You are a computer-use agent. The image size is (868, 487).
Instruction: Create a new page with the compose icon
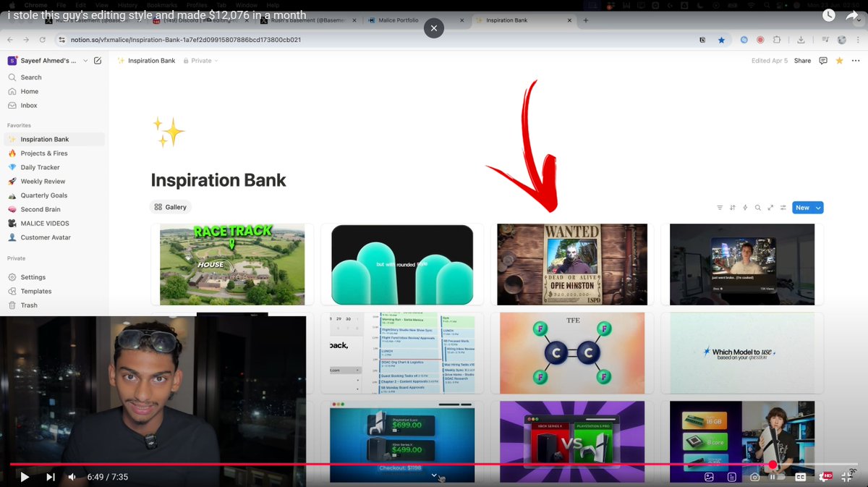click(x=98, y=61)
